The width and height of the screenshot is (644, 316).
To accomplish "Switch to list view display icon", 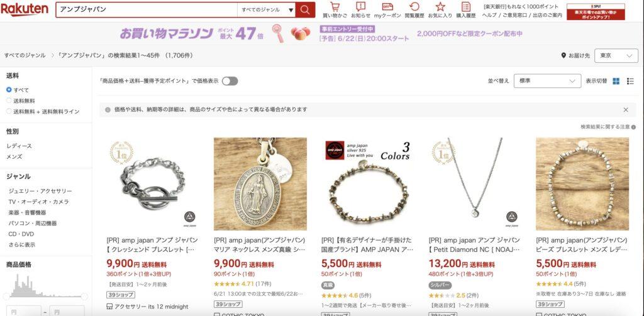I will (630, 81).
